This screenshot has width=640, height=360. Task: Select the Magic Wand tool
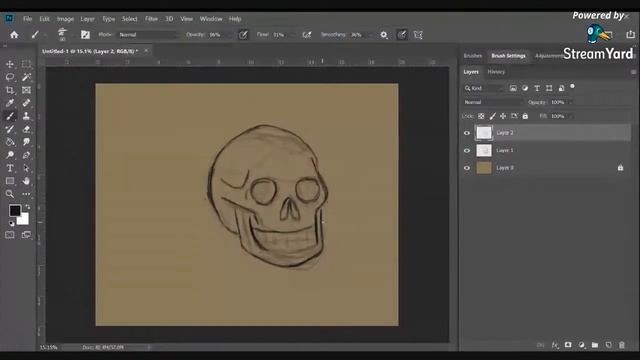26,77
